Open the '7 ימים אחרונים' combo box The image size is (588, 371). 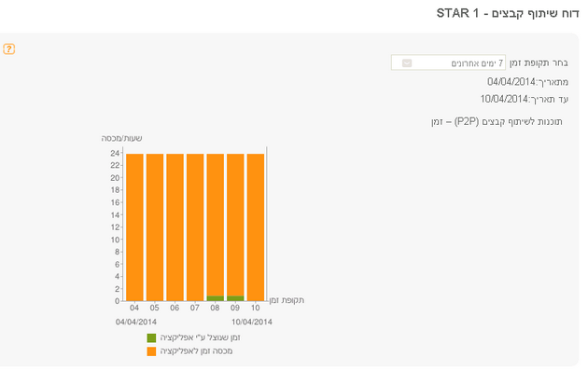[x=448, y=62]
